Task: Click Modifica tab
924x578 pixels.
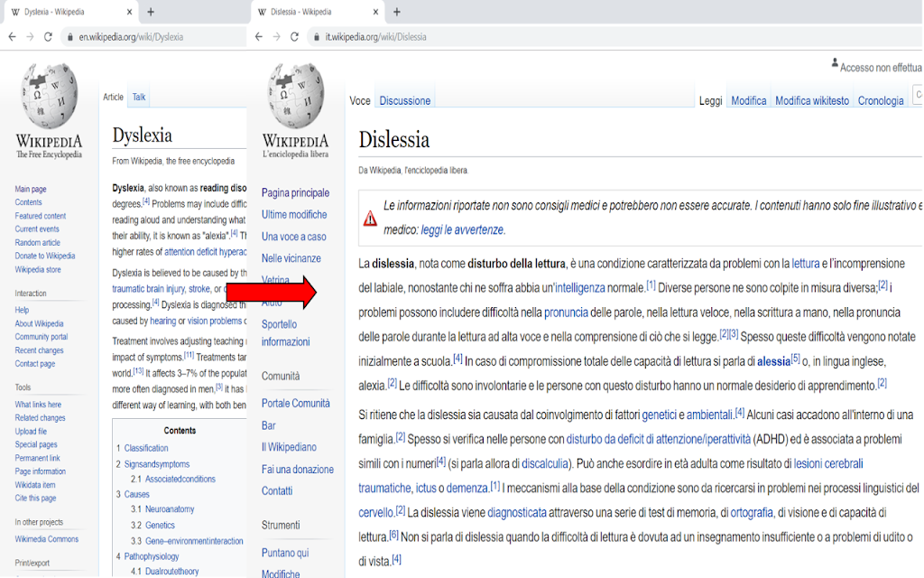Action: (x=748, y=101)
